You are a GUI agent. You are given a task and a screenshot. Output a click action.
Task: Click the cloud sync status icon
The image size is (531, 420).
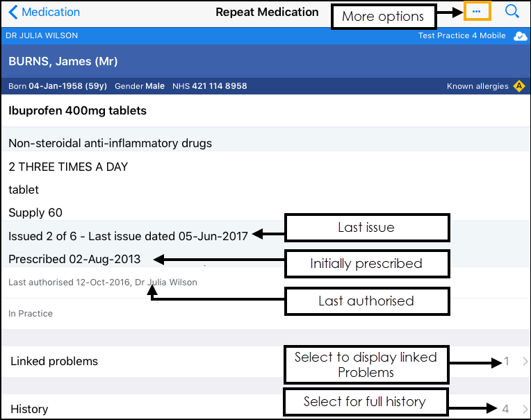click(521, 36)
